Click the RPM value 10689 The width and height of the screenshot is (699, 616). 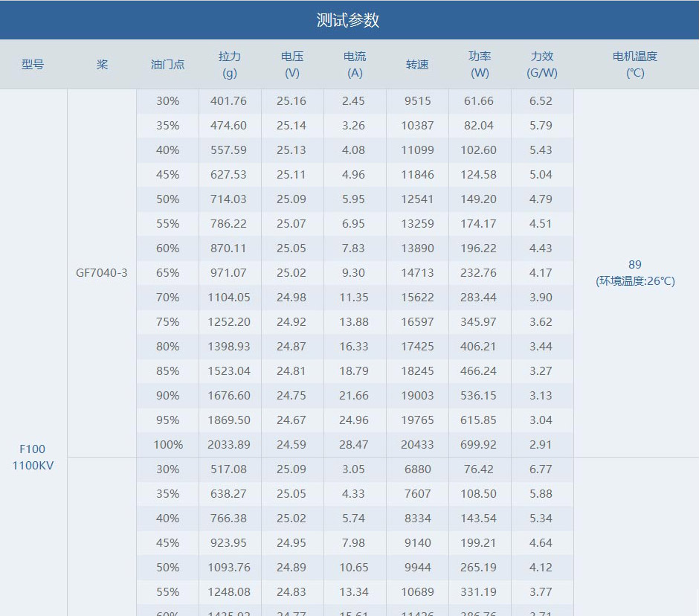tap(417, 591)
